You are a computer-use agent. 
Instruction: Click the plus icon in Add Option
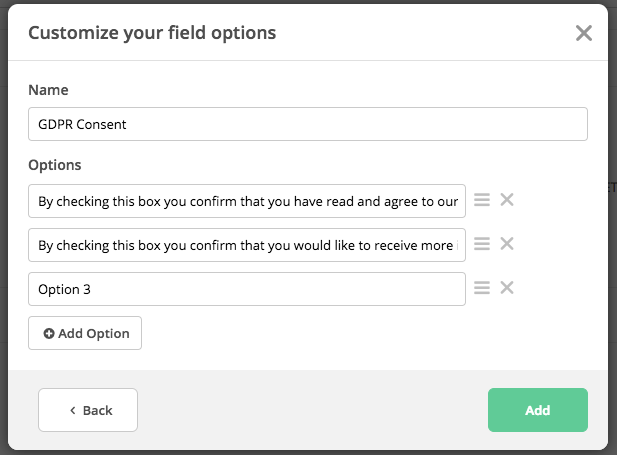[x=48, y=333]
